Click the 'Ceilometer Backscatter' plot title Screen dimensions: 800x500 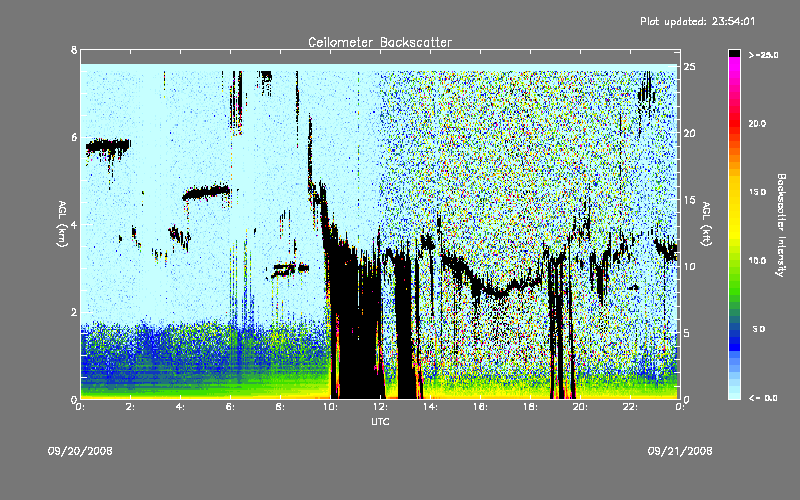tap(380, 42)
